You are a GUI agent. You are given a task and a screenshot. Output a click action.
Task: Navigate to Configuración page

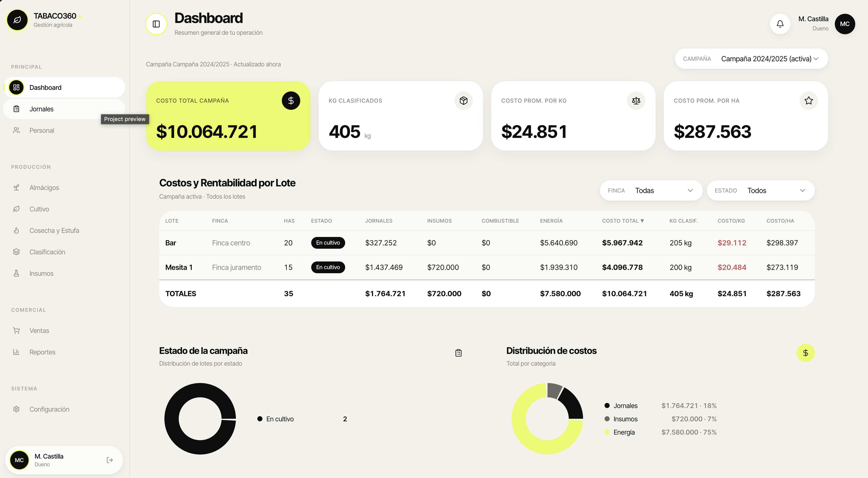64,409
